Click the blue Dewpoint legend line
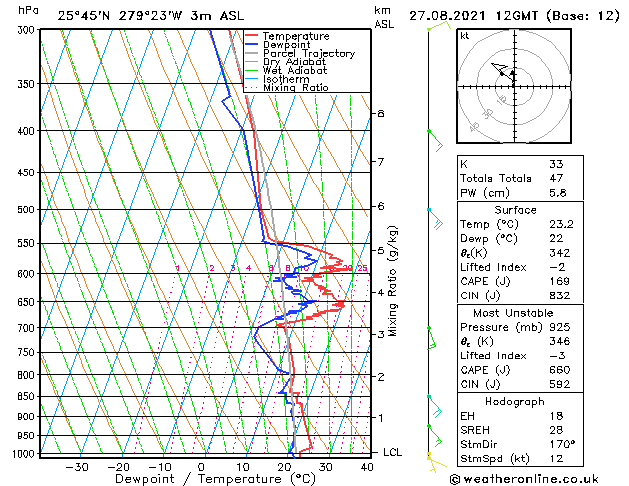This screenshot has height=486, width=629. point(251,44)
